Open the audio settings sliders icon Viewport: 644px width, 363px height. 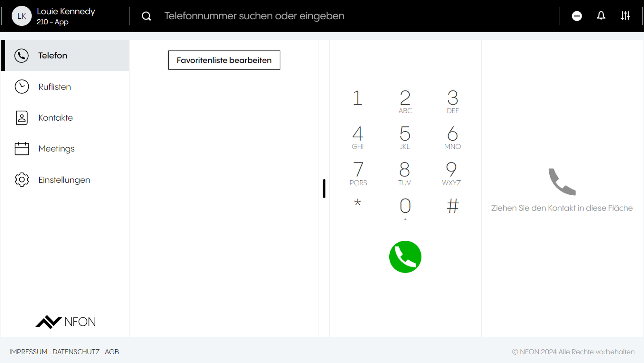pyautogui.click(x=625, y=16)
